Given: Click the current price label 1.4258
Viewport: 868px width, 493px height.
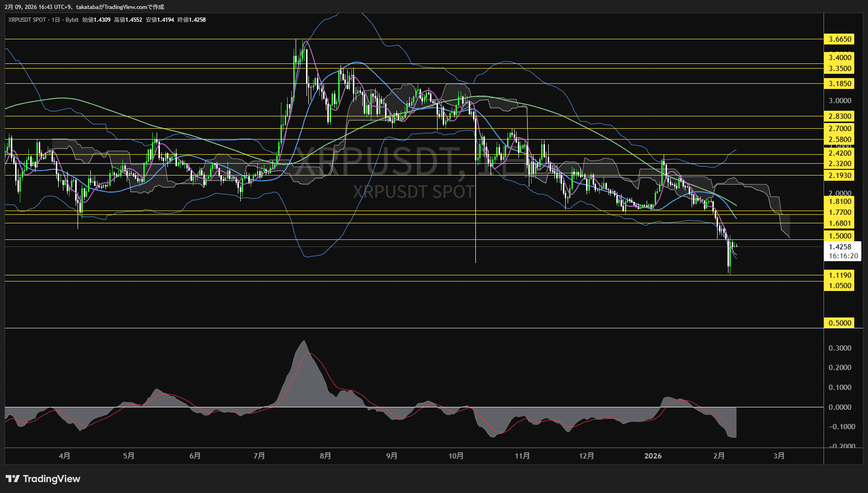Looking at the screenshot, I should coord(840,246).
